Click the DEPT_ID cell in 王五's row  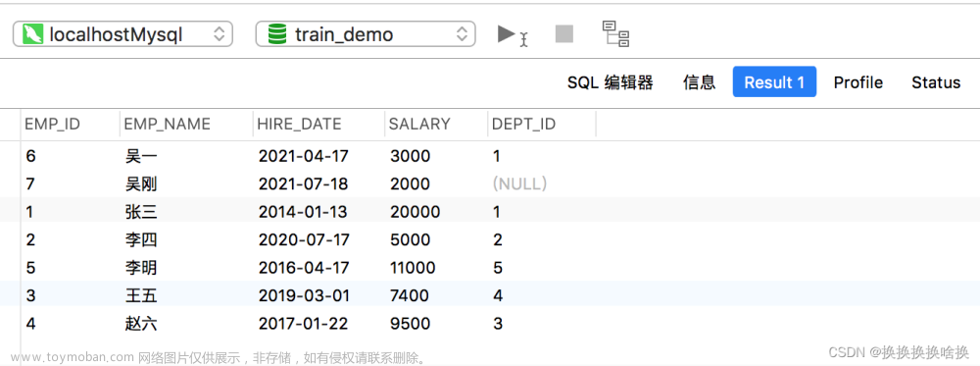(498, 295)
